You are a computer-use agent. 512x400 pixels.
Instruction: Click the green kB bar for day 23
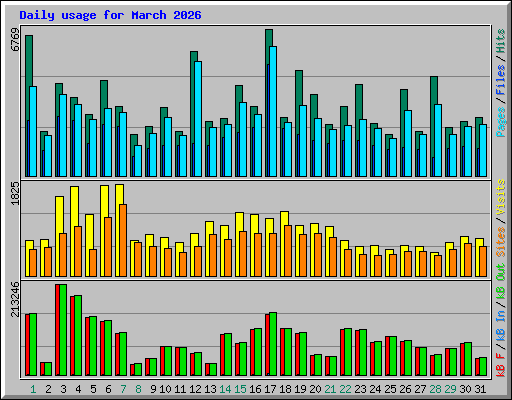(x=363, y=352)
